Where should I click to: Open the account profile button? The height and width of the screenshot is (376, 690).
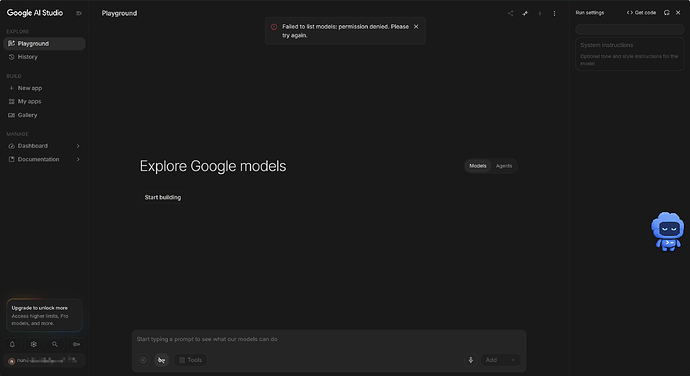coord(44,361)
